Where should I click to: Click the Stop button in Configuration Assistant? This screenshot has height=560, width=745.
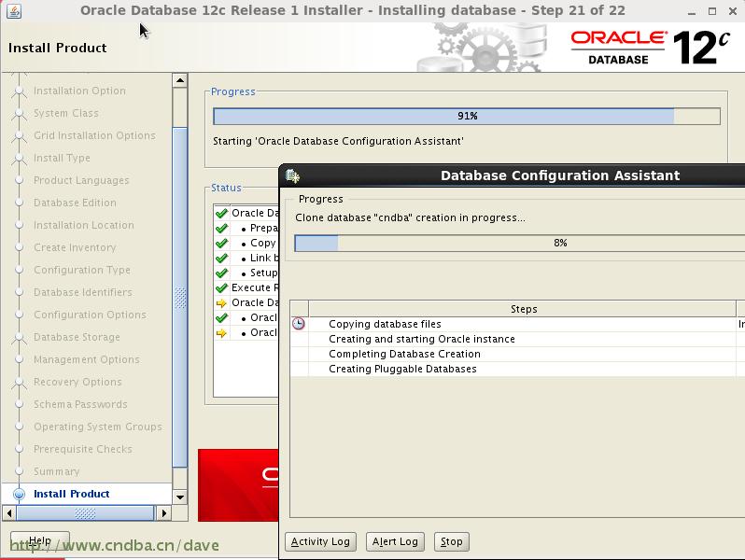click(451, 541)
